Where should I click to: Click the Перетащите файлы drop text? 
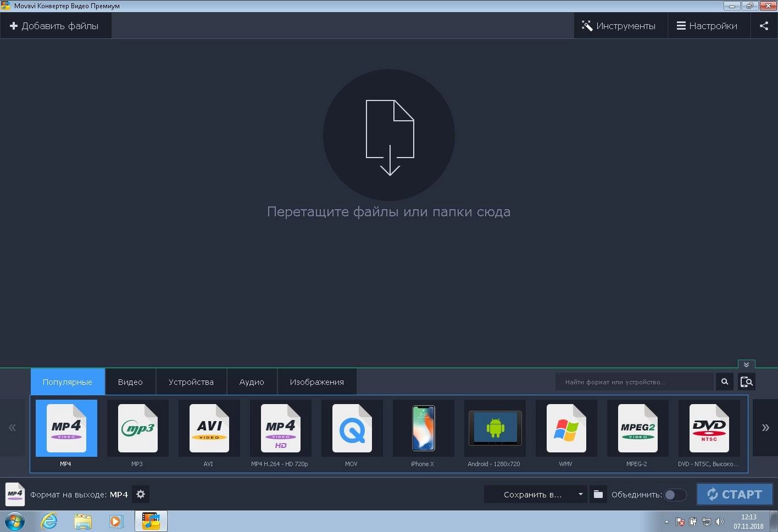click(388, 212)
